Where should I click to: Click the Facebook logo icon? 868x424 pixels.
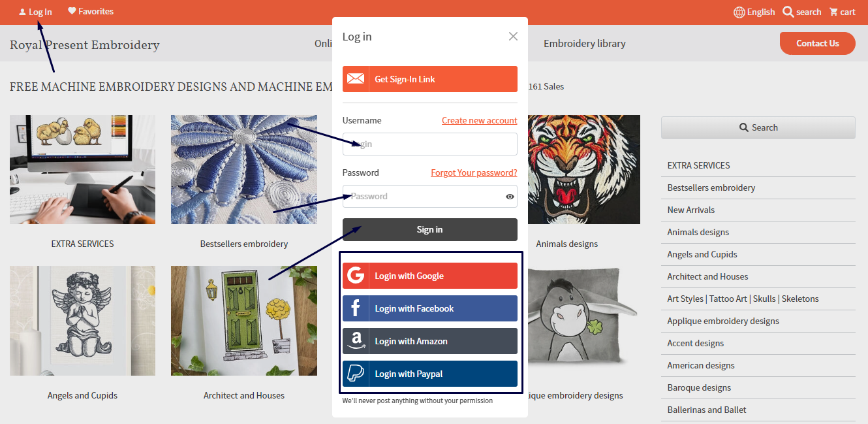pyautogui.click(x=356, y=308)
